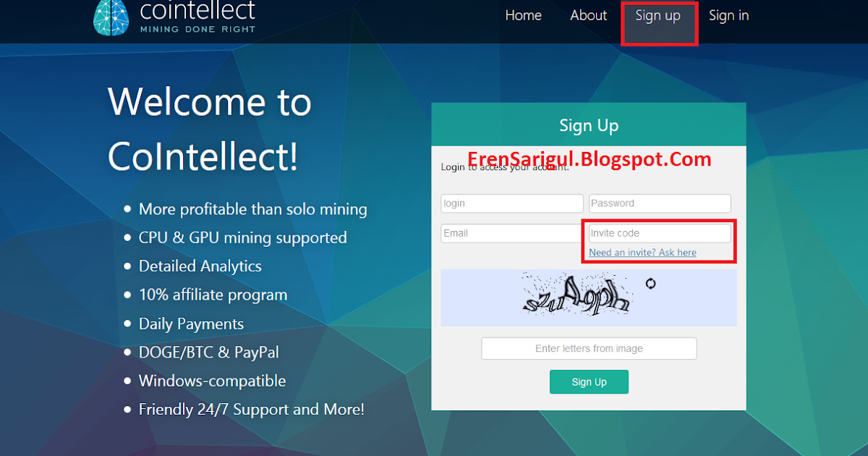Click the Invite code field
This screenshot has height=456, width=868.
click(x=660, y=233)
